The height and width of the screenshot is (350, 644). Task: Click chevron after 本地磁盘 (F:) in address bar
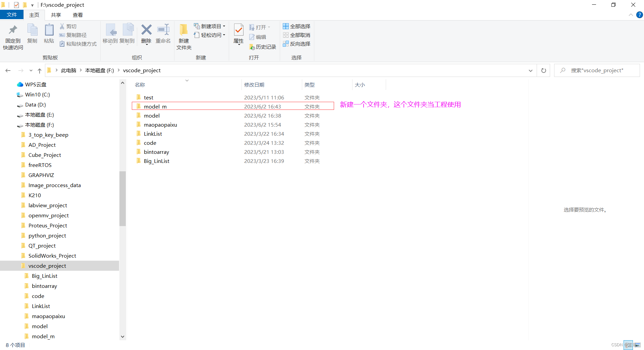coord(118,70)
